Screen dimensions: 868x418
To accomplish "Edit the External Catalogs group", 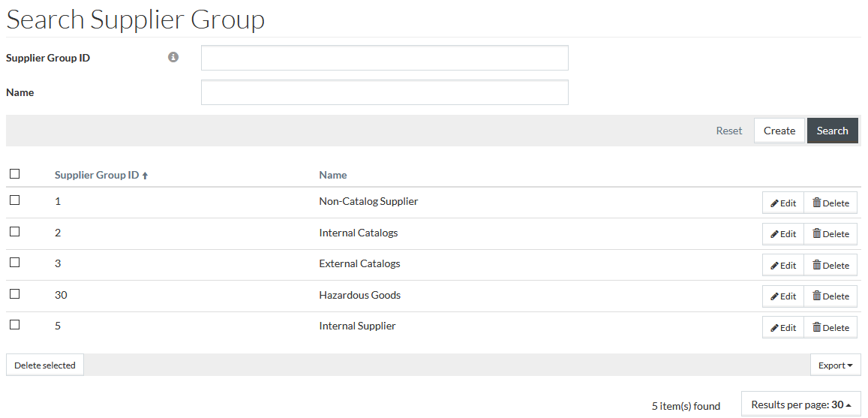I will click(x=783, y=265).
